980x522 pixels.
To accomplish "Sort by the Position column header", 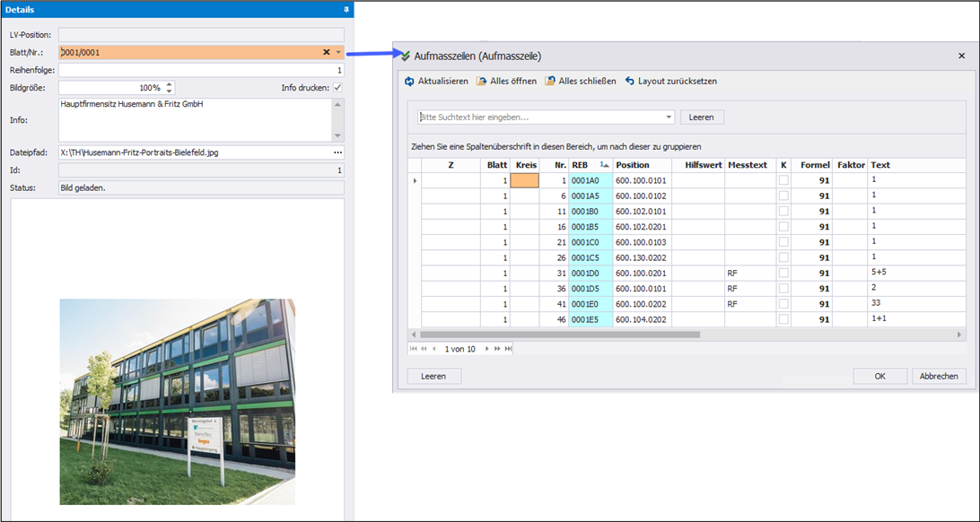I will coord(643,165).
